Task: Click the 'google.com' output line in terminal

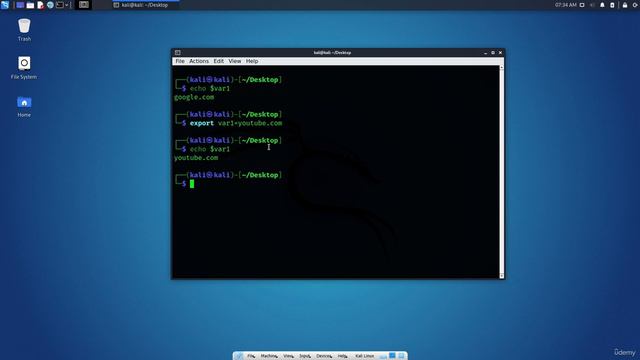Action: [x=194, y=97]
